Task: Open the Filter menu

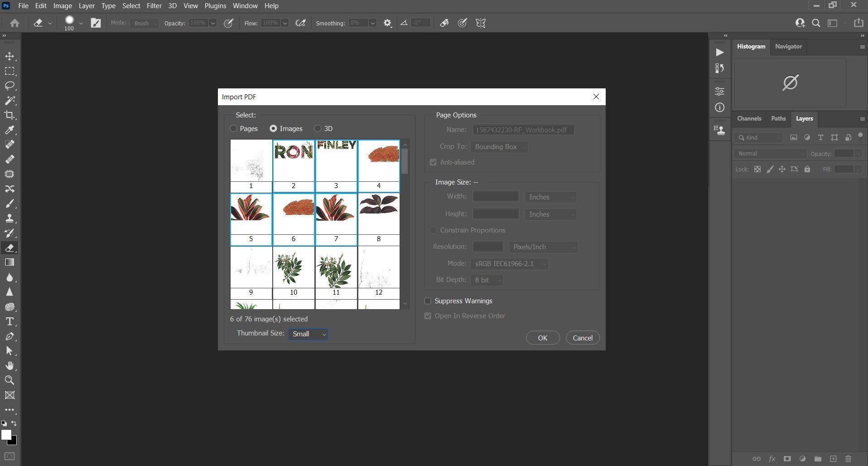Action: click(154, 5)
